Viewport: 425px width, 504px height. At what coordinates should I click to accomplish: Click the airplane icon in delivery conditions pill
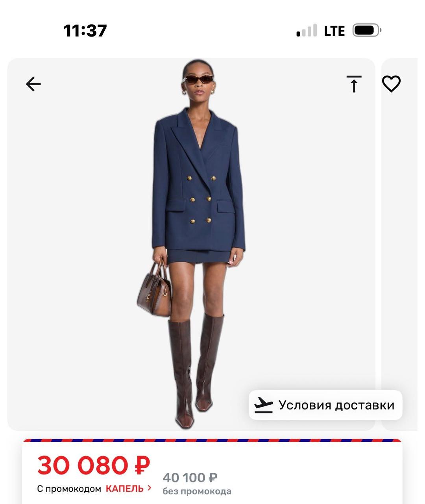(263, 405)
